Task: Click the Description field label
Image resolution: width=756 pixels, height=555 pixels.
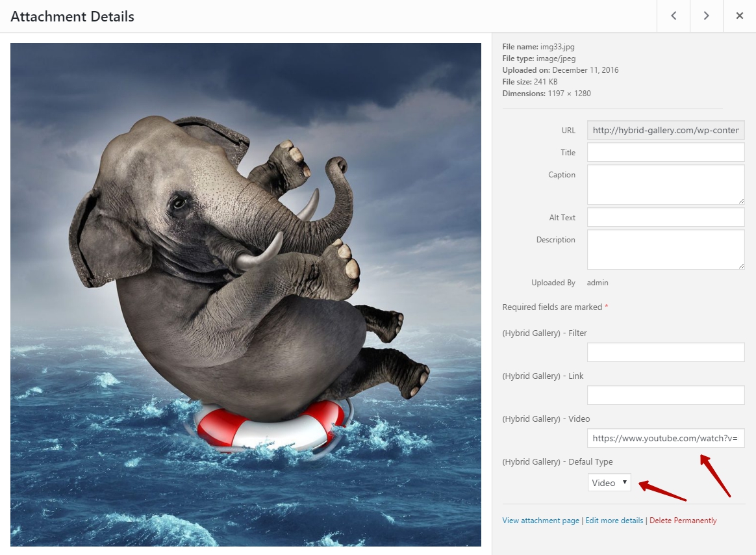Action: [x=555, y=240]
